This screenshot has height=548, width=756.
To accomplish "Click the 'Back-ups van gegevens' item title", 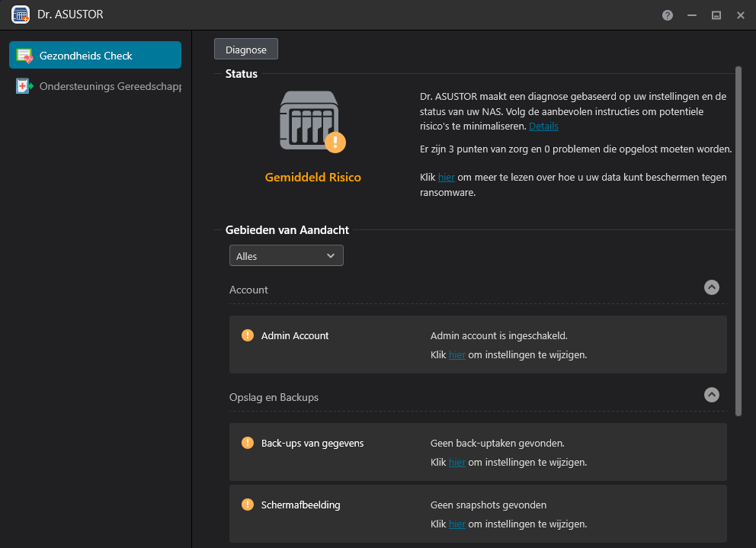I will [x=312, y=444].
